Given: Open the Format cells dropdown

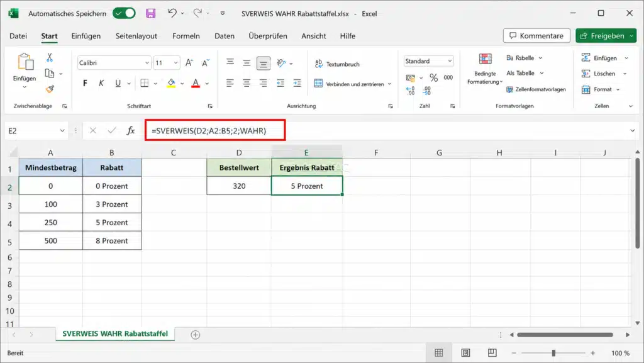Looking at the screenshot, I should point(600,89).
